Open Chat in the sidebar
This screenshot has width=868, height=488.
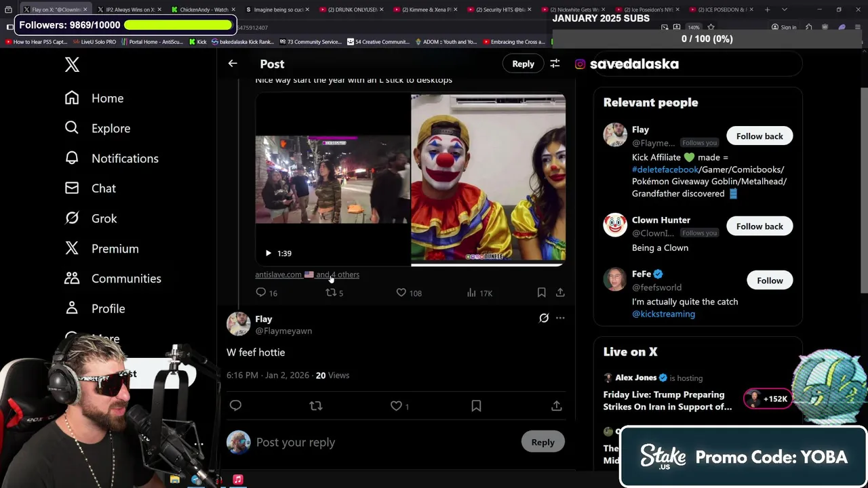point(90,188)
